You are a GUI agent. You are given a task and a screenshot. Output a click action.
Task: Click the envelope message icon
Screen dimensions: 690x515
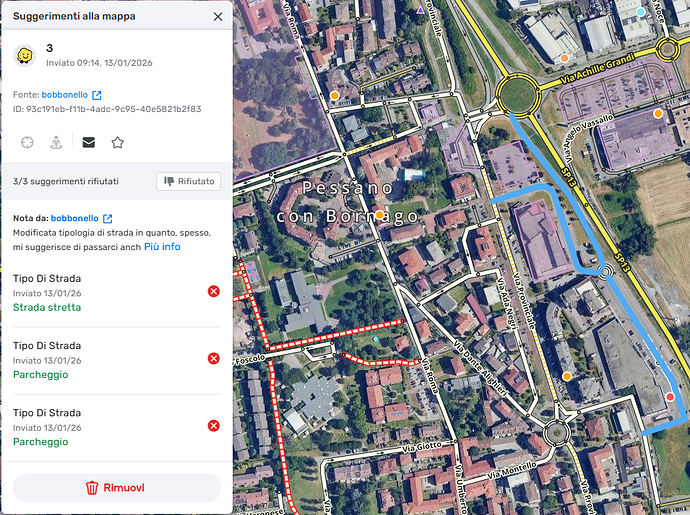click(x=88, y=142)
